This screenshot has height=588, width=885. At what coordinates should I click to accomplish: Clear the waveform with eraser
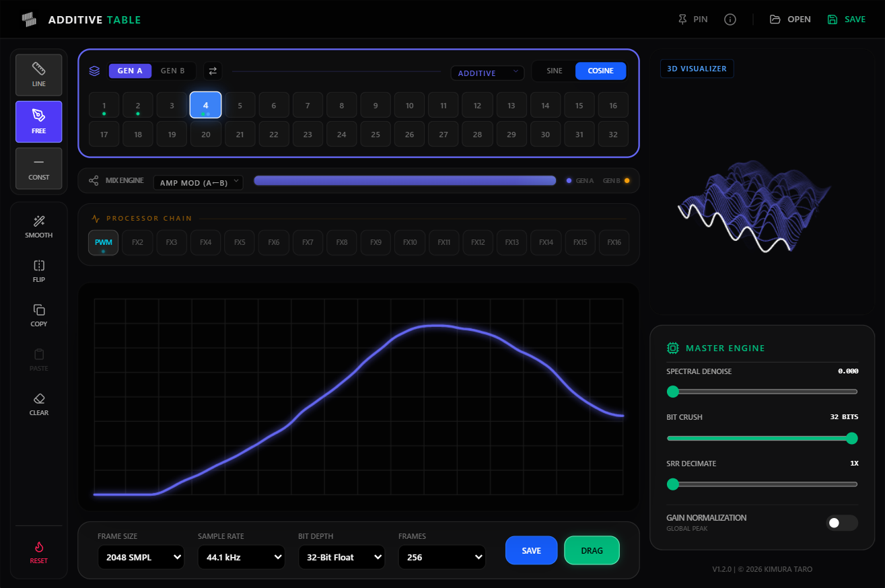39,404
